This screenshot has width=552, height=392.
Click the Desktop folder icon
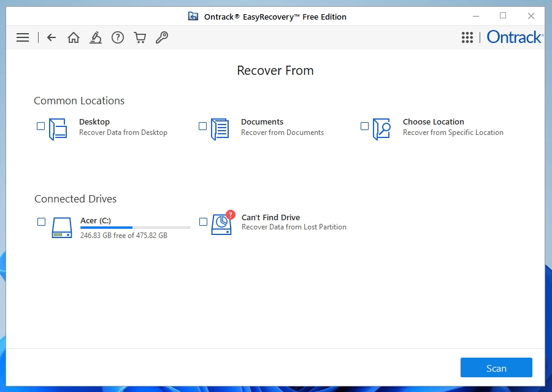click(x=58, y=129)
